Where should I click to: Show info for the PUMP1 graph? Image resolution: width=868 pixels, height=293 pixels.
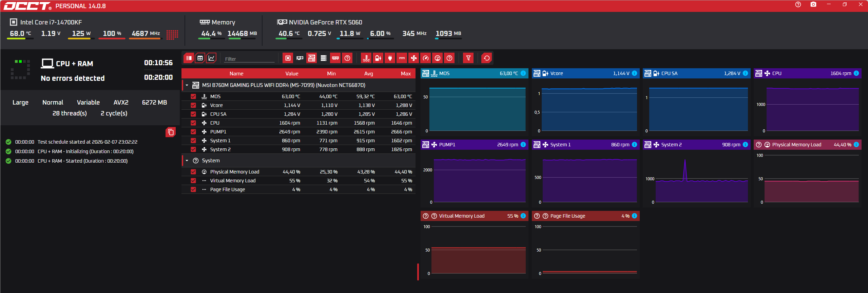(x=523, y=145)
